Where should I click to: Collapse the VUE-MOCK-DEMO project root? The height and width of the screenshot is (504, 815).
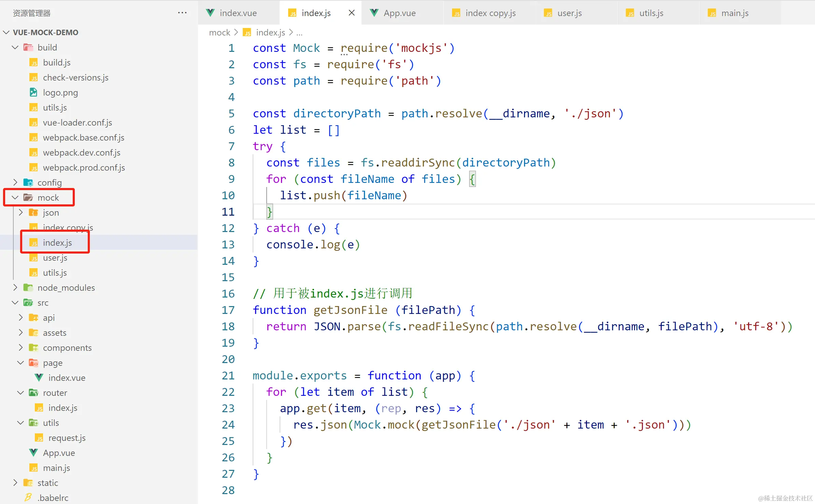pyautogui.click(x=6, y=32)
